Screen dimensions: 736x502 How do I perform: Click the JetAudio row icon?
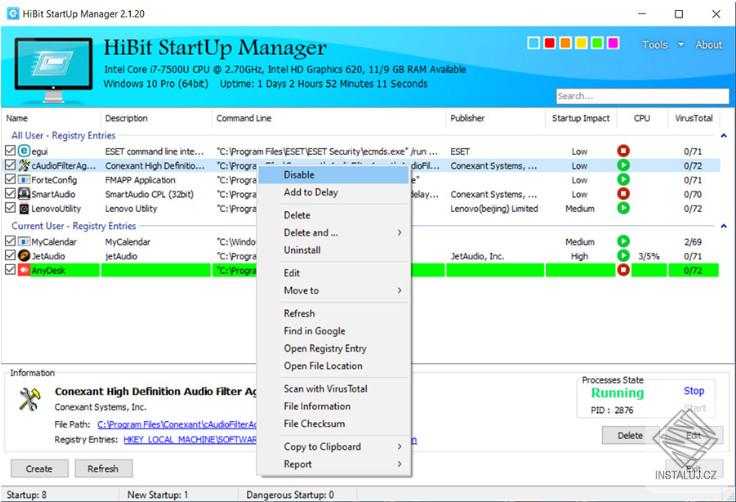(24, 256)
